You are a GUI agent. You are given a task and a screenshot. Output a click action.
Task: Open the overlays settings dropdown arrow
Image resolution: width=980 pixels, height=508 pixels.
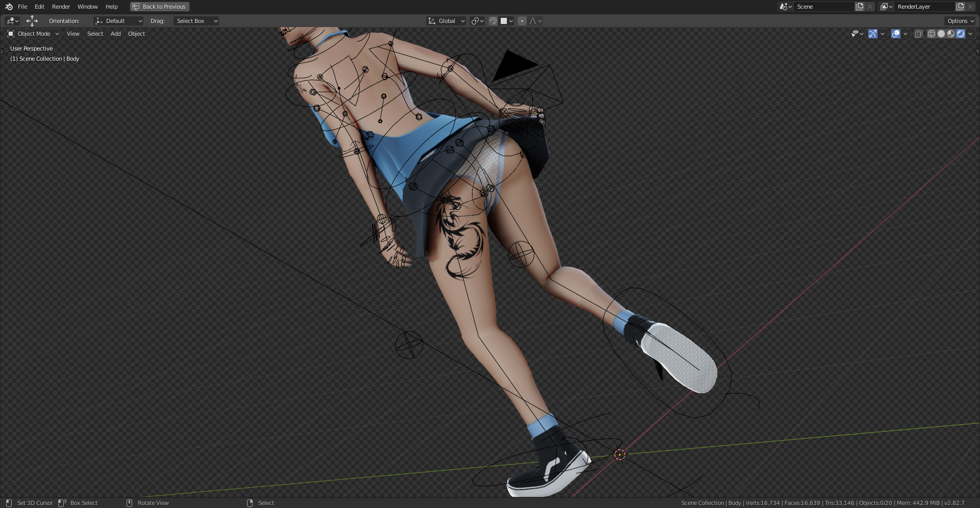click(x=905, y=34)
